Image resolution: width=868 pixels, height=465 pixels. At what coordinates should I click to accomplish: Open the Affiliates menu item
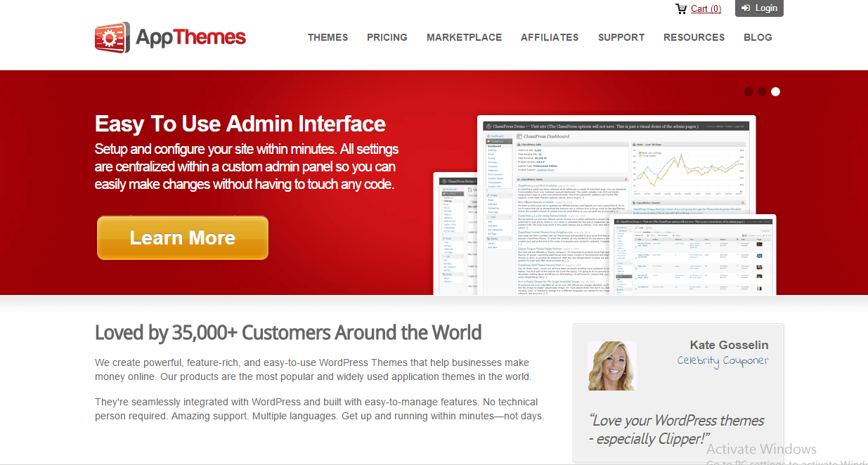[550, 37]
